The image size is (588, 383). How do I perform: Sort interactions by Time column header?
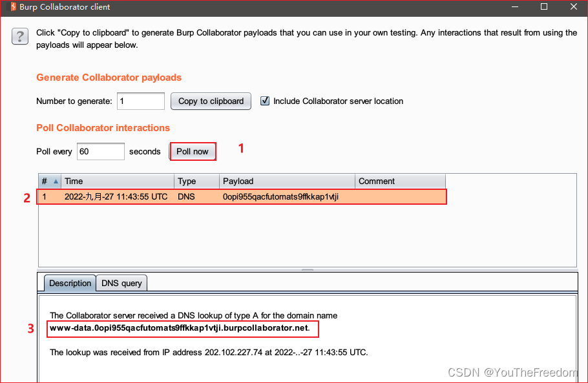pyautogui.click(x=118, y=181)
